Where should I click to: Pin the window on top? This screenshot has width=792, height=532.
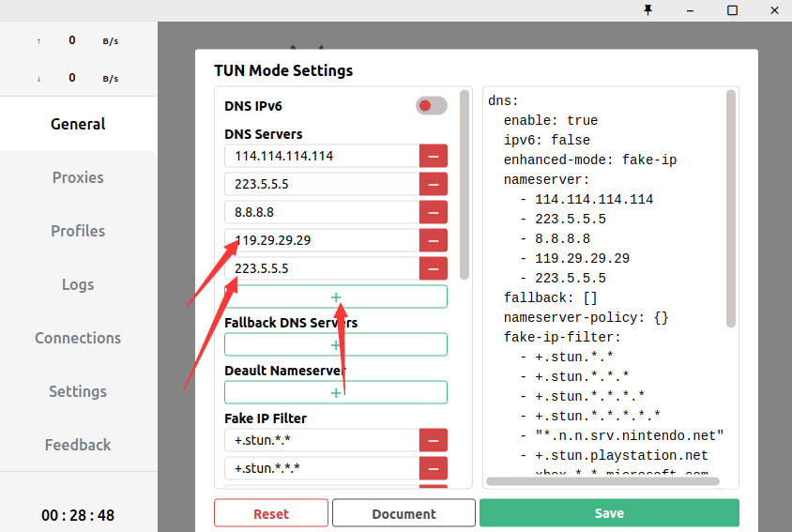click(647, 10)
